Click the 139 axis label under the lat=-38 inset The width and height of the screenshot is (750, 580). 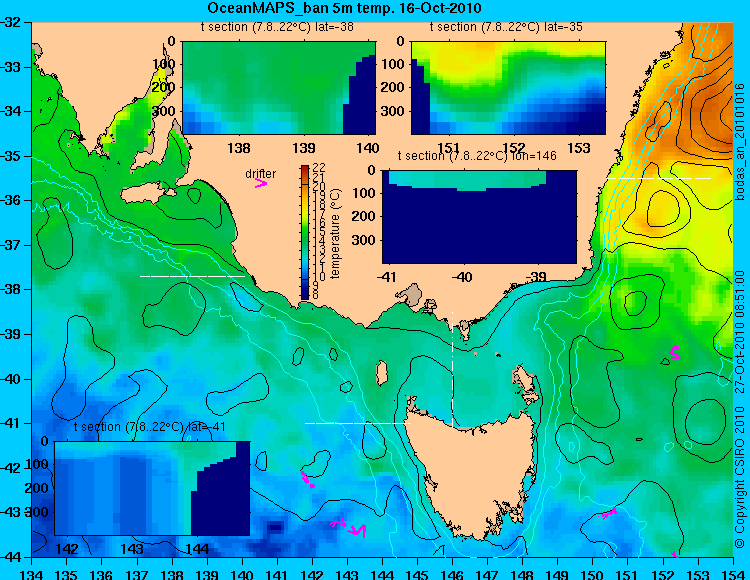point(304,148)
